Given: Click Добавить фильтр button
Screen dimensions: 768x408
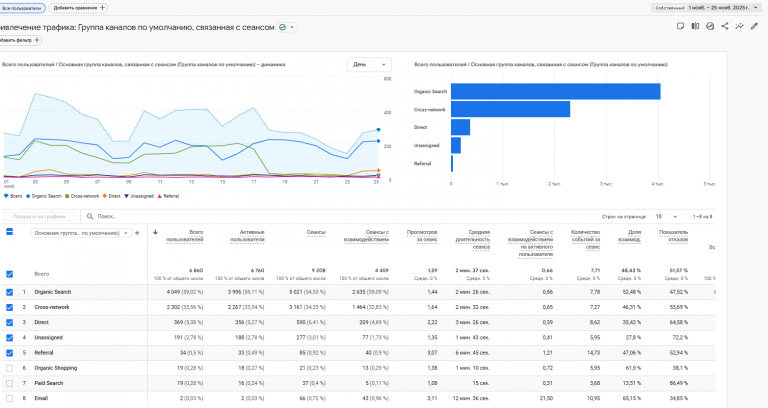Looking at the screenshot, I should [x=20, y=40].
